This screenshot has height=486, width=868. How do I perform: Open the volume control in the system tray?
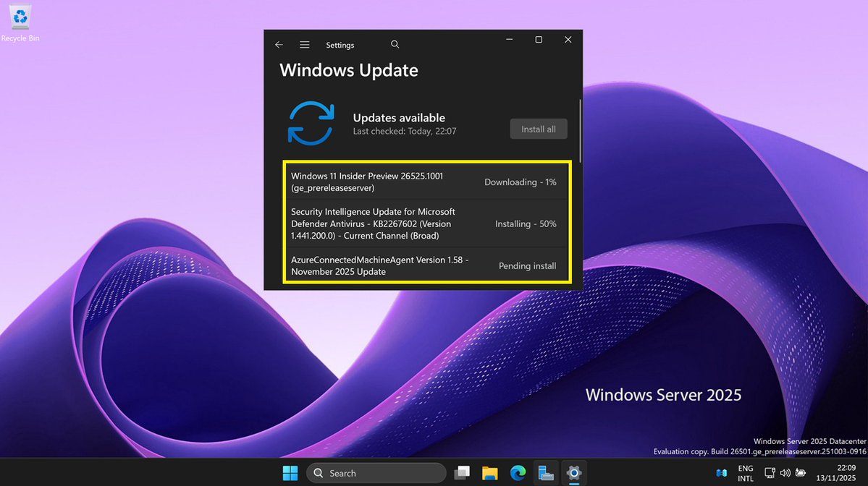(x=785, y=472)
